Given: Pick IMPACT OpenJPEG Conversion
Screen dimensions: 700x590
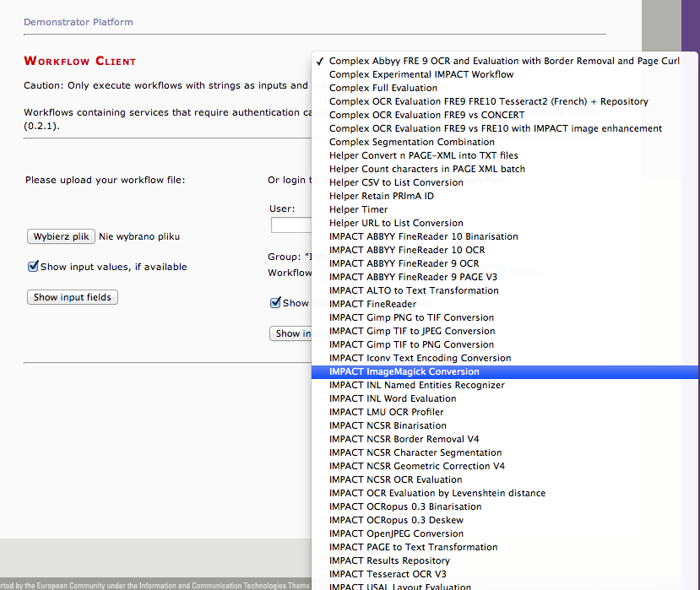Looking at the screenshot, I should 504,533.
